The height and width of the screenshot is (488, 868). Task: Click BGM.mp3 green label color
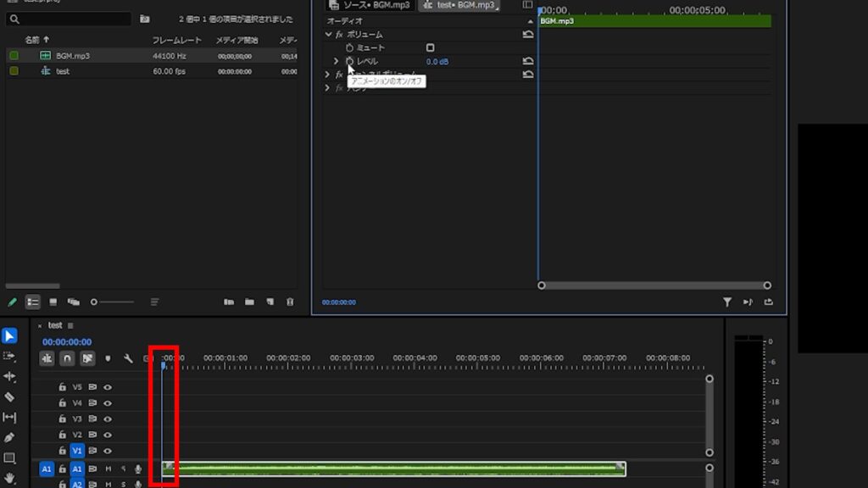[14, 56]
